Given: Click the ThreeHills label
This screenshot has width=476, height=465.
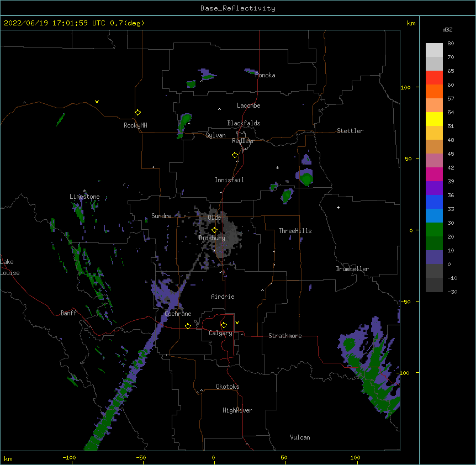Looking at the screenshot, I should pyautogui.click(x=295, y=231).
